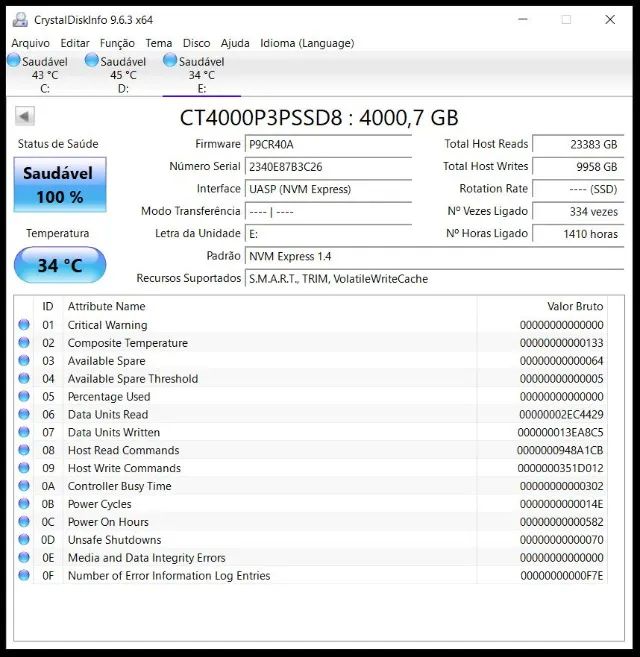Click raw value 0000000000F7E
640x657 pixels.
(x=562, y=576)
